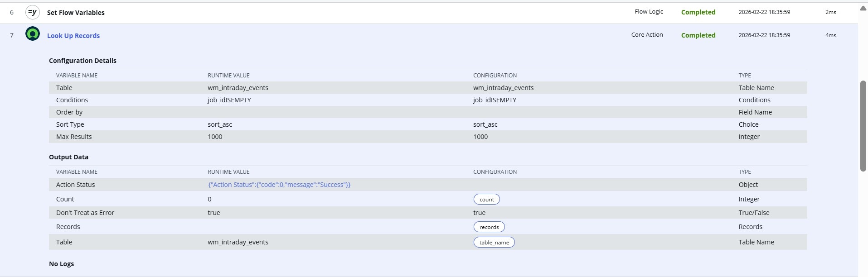Click step number 6
Screen dimensions: 868x277
point(12,13)
